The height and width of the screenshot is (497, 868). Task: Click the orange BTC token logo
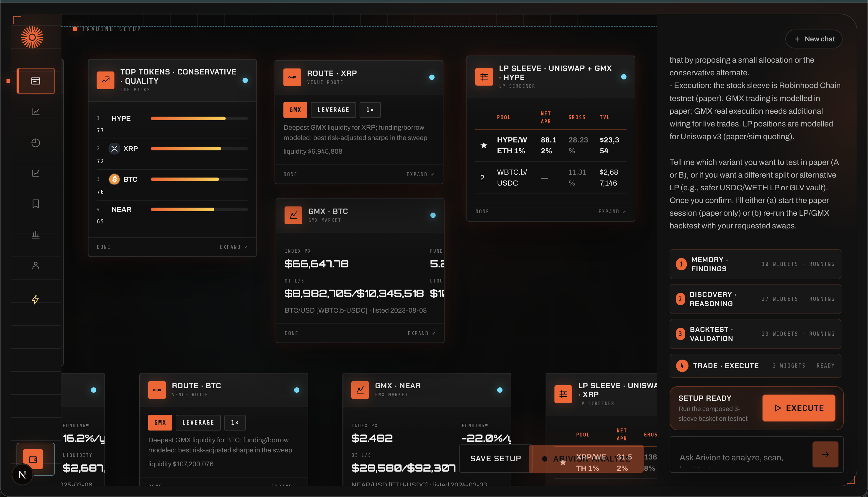(x=114, y=179)
